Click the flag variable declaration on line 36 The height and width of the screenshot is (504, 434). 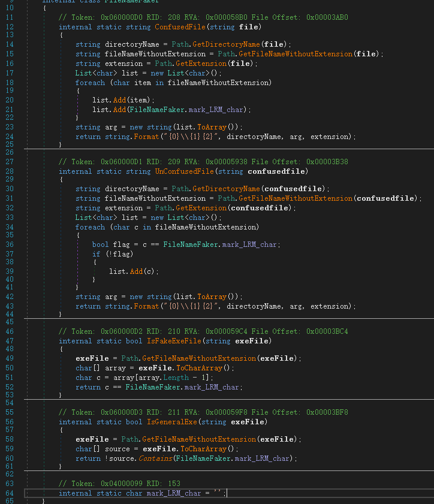coord(121,245)
